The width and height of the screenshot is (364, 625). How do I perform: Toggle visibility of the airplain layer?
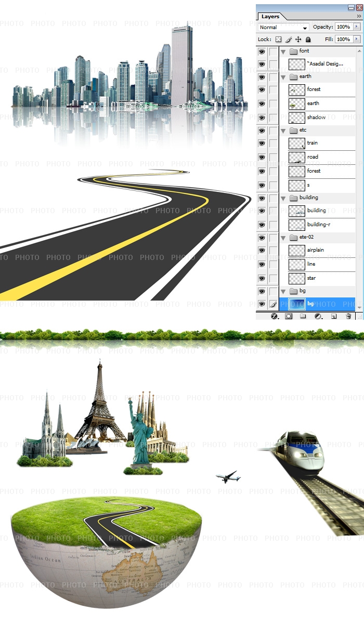coord(262,250)
